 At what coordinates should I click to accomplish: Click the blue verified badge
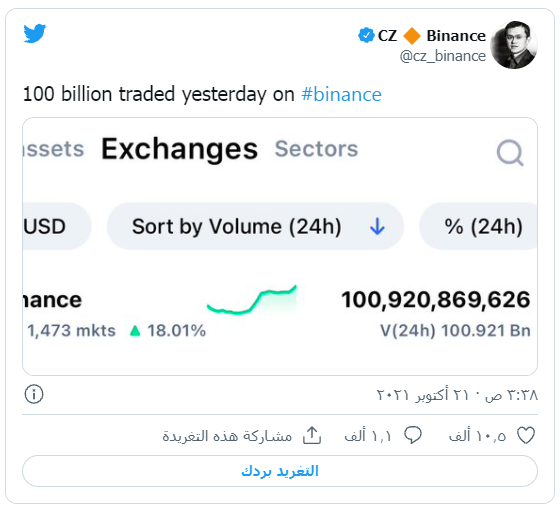[366, 35]
